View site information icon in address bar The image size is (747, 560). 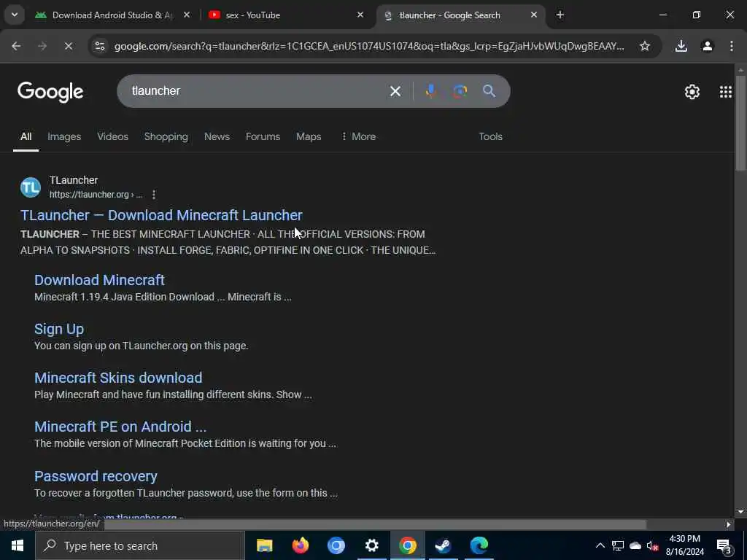(x=100, y=46)
